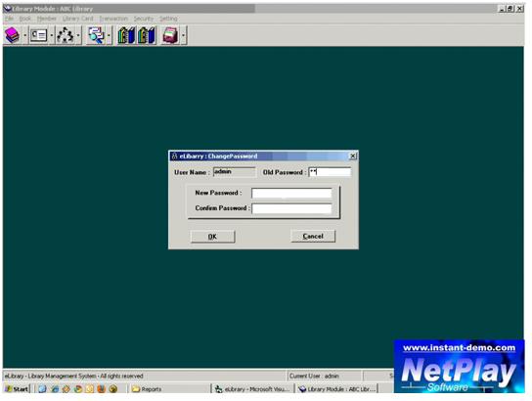Click the 'User Name :' label

coord(191,172)
